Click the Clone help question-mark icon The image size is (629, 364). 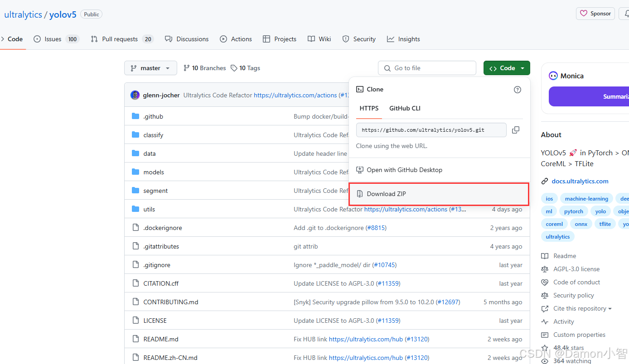tap(518, 90)
